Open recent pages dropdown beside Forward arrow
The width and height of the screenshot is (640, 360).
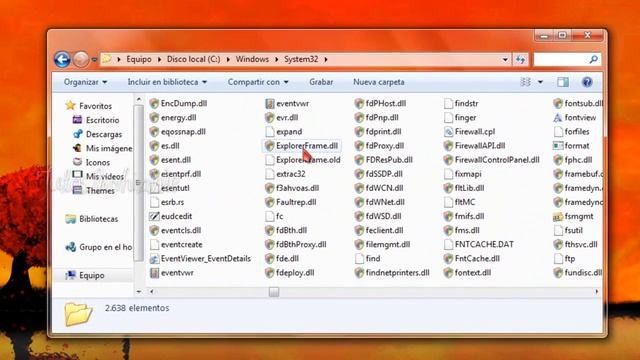click(x=94, y=60)
